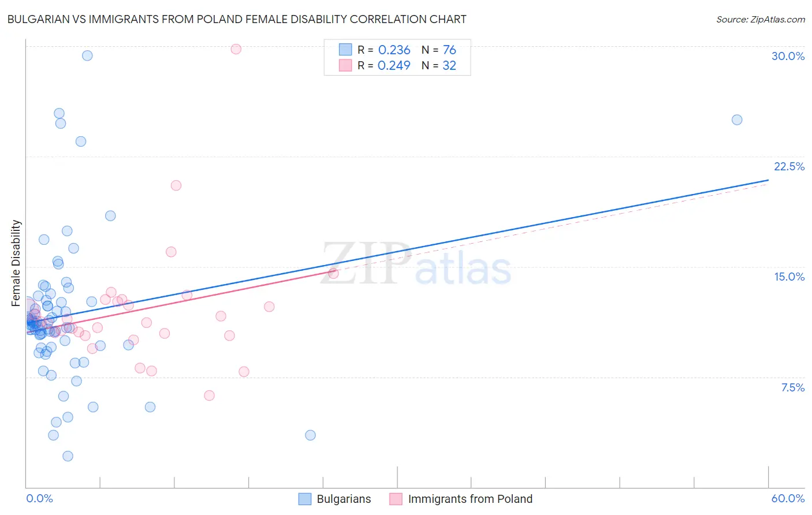
Task: Click the N = 32 statistic value
Action: pyautogui.click(x=439, y=65)
